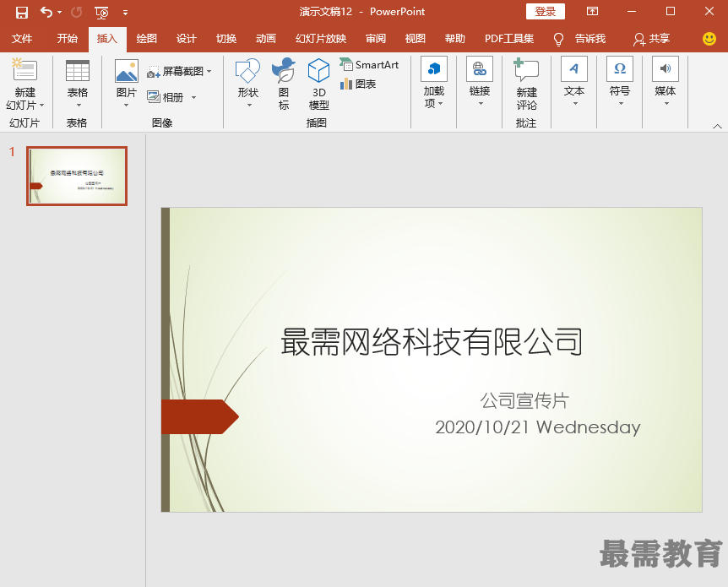Click the 登录 sign-in button
Screen dimensions: 728x587
545,12
